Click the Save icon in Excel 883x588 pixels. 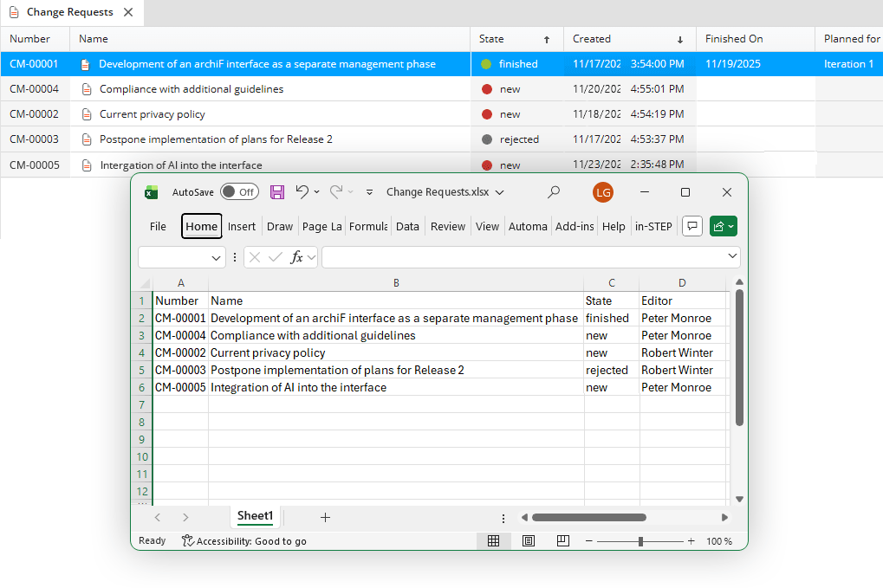tap(277, 192)
